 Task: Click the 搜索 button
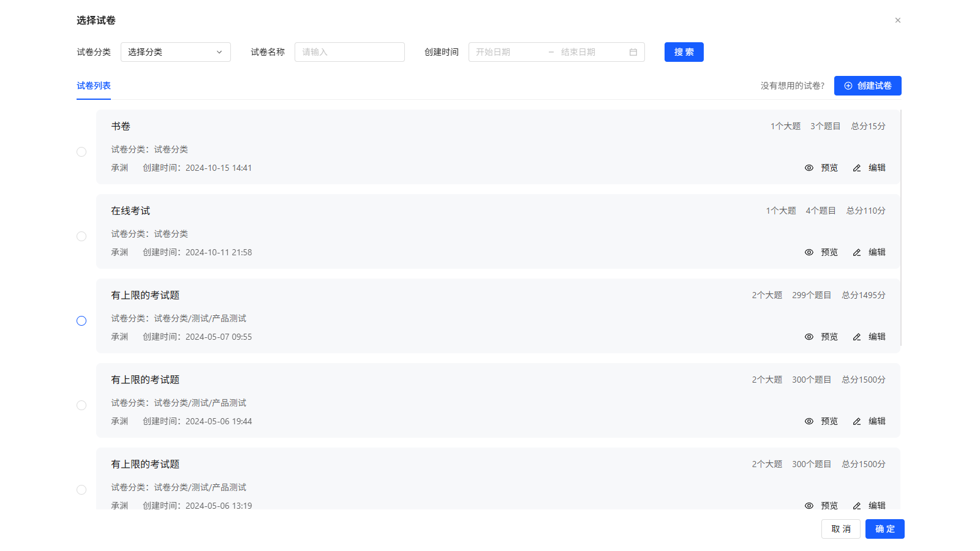[x=684, y=52]
